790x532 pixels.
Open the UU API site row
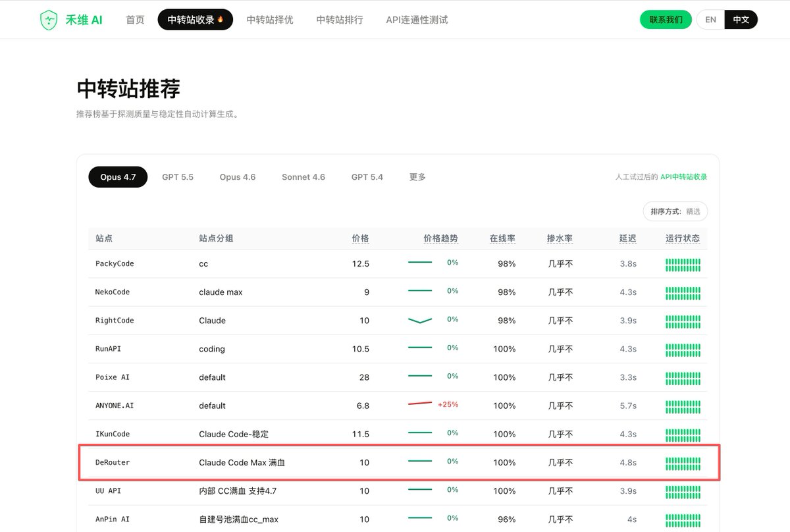[x=398, y=491]
